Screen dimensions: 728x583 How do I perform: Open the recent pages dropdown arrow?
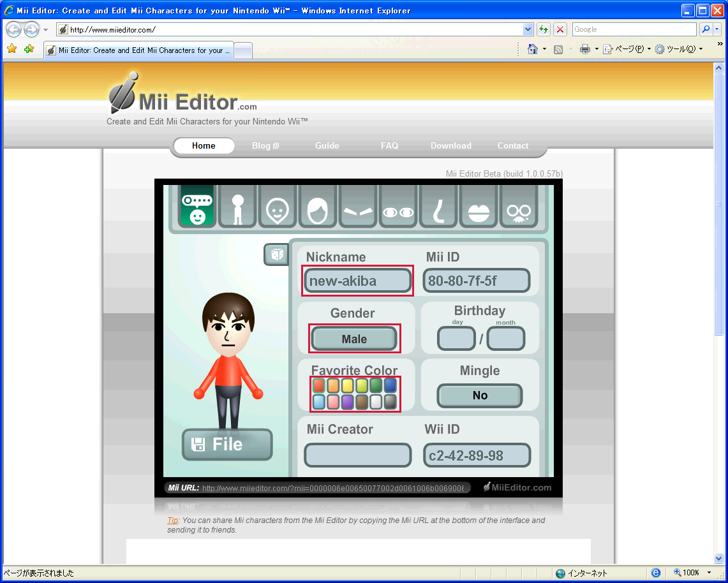45,30
